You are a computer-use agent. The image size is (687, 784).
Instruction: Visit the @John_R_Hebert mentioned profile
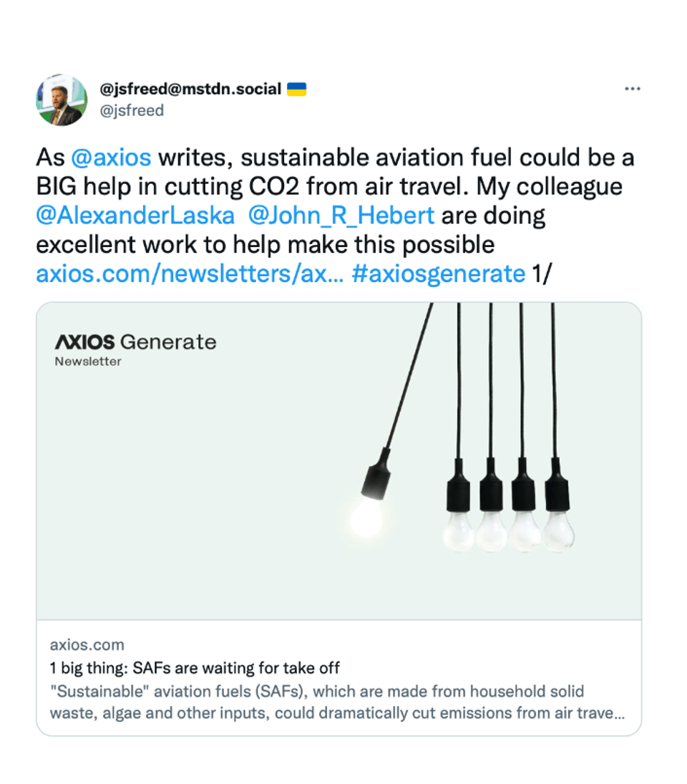point(341,216)
